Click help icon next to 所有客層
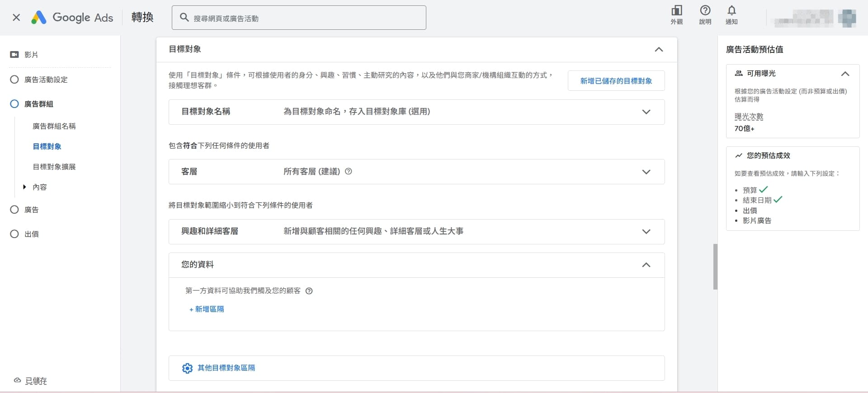The image size is (868, 393). pyautogui.click(x=349, y=172)
